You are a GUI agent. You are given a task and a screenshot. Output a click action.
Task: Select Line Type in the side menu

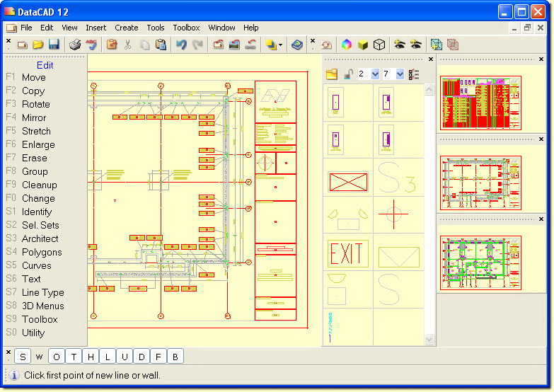click(42, 292)
